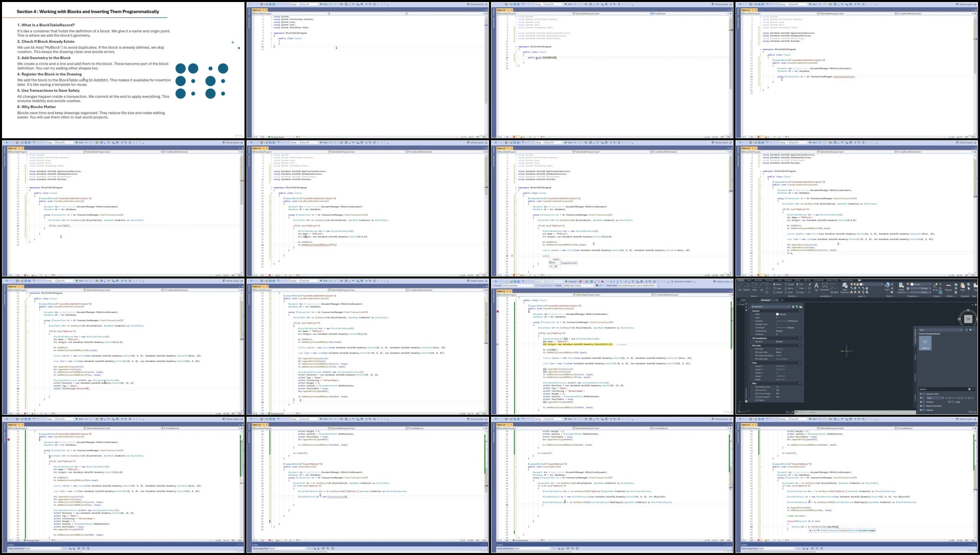Choose the Trim tool in AutoCAD Modify panel
This screenshot has height=555, width=980.
[x=800, y=284]
